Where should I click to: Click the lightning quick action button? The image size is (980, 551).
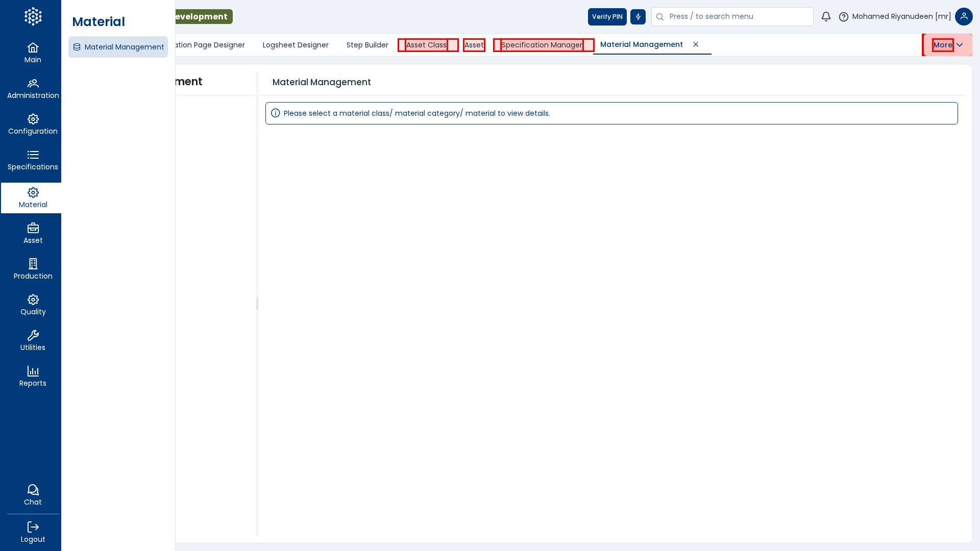[x=638, y=17]
